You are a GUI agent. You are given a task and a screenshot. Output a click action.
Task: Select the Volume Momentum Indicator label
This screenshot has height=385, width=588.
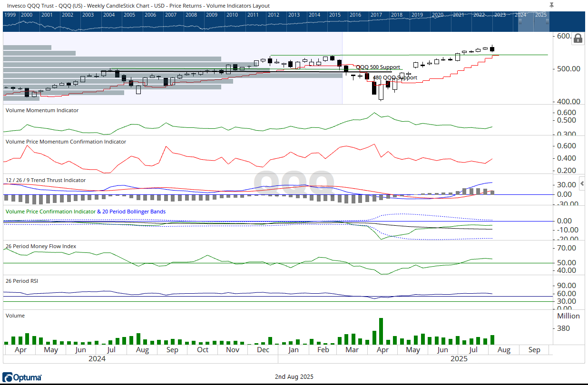[x=42, y=110]
